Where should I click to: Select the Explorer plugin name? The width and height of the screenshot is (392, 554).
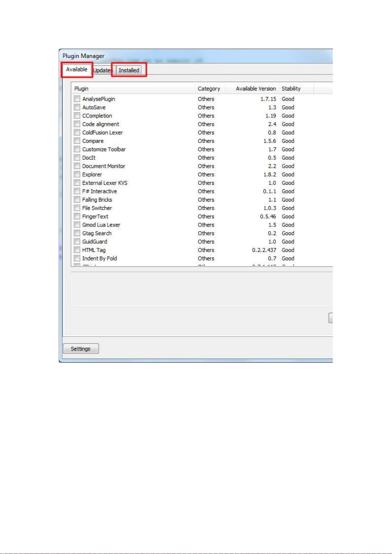[92, 175]
